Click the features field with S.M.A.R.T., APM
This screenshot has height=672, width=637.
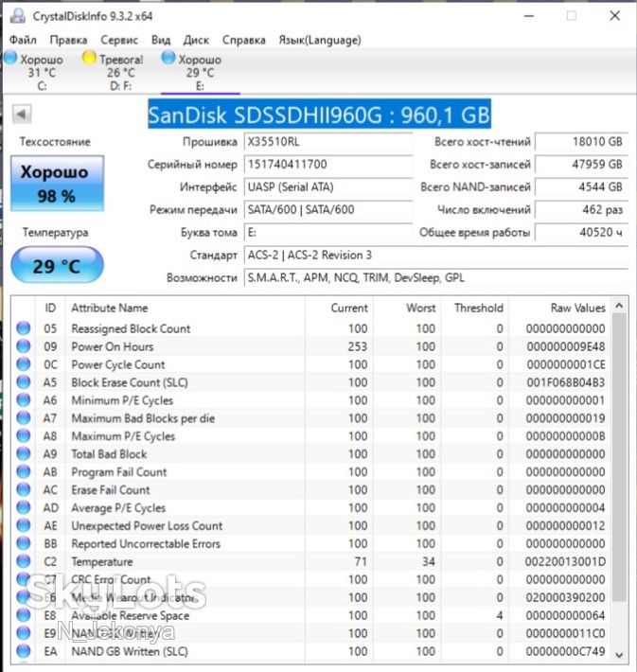[x=436, y=277]
